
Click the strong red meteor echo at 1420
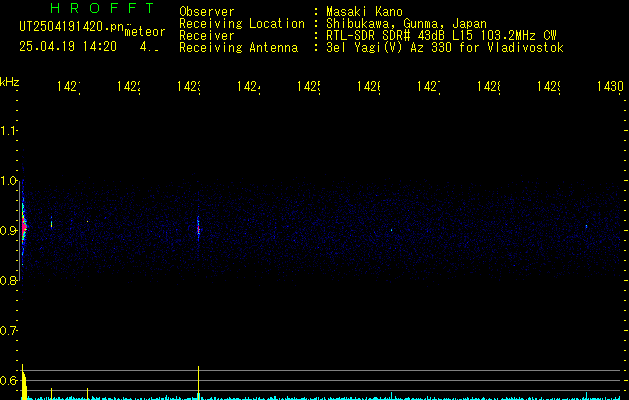point(24,227)
